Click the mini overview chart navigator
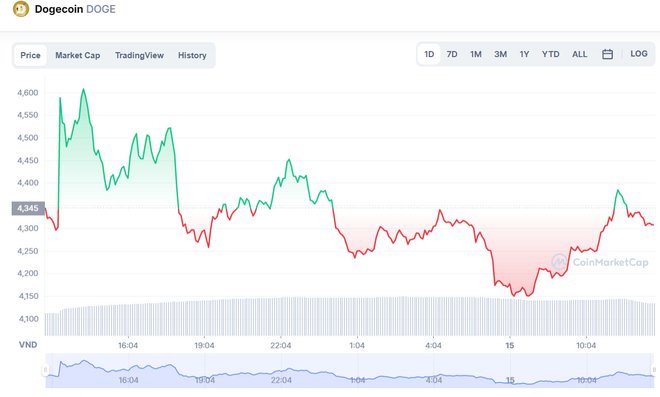 pos(349,370)
